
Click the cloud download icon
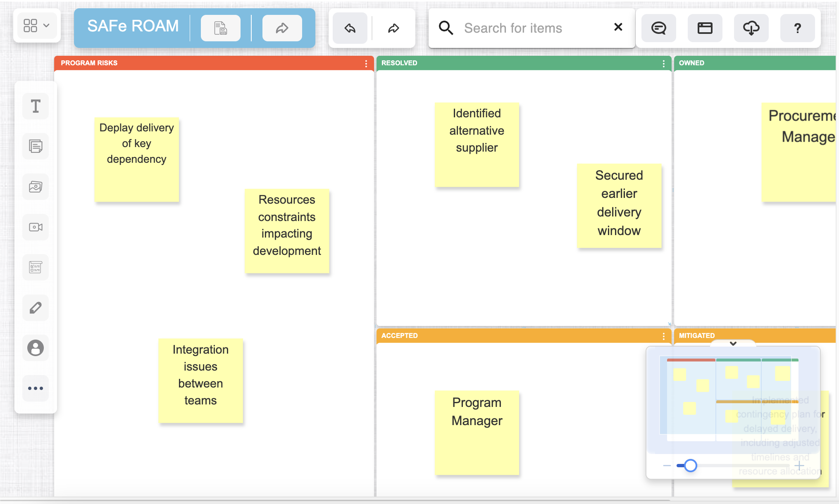pyautogui.click(x=751, y=28)
